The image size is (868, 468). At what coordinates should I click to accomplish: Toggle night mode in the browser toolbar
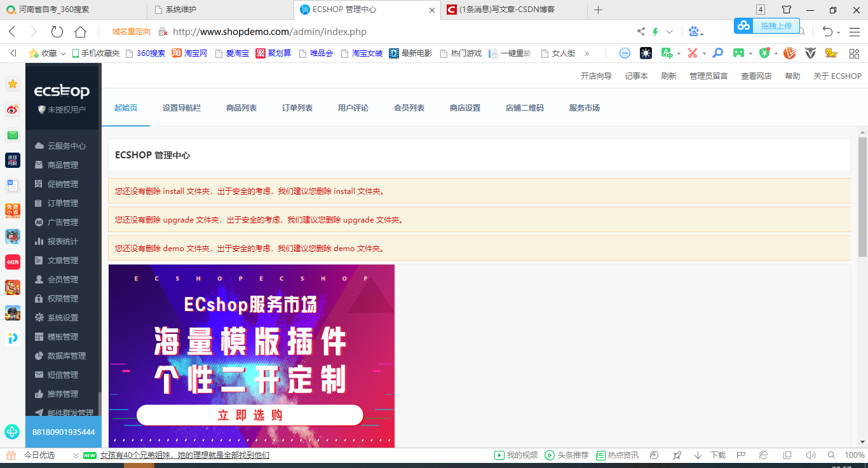pos(645,53)
